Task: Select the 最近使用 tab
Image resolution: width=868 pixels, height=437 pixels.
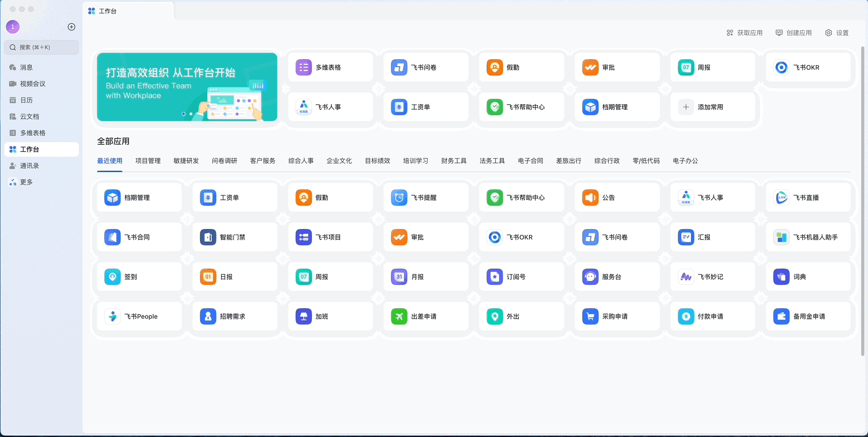Action: tap(110, 161)
